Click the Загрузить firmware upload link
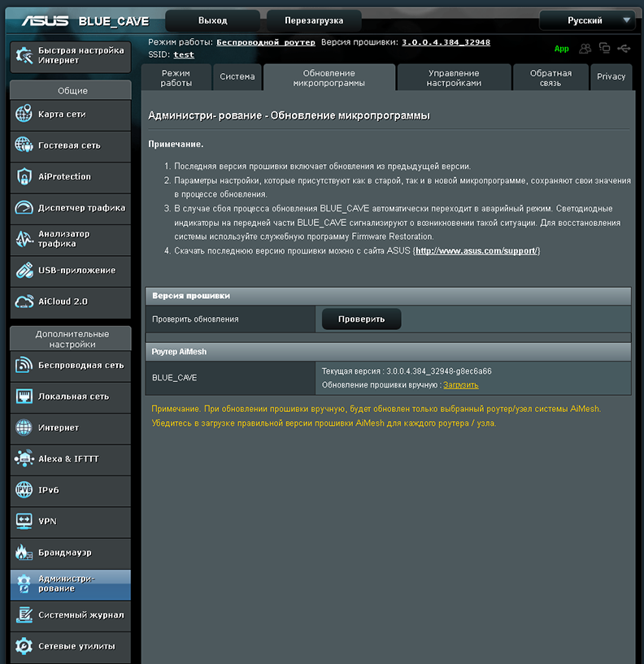Image resolution: width=644 pixels, height=664 pixels. (x=461, y=385)
